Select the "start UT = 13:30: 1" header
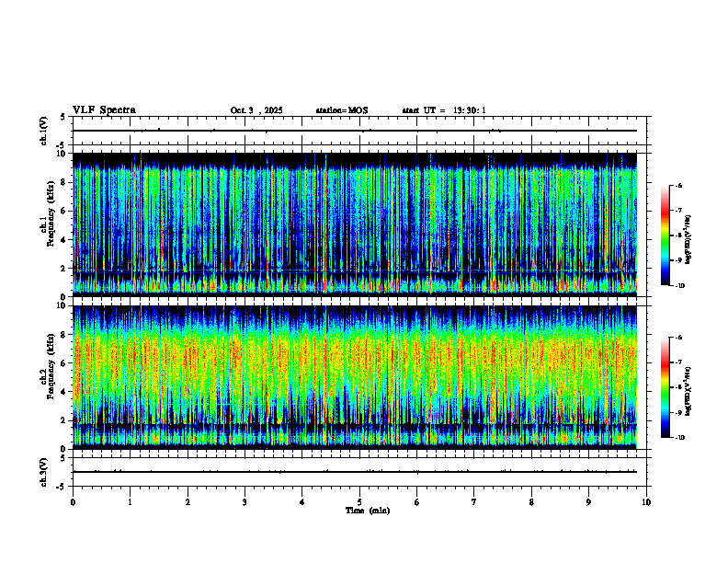This screenshot has width=728, height=563. (x=444, y=110)
